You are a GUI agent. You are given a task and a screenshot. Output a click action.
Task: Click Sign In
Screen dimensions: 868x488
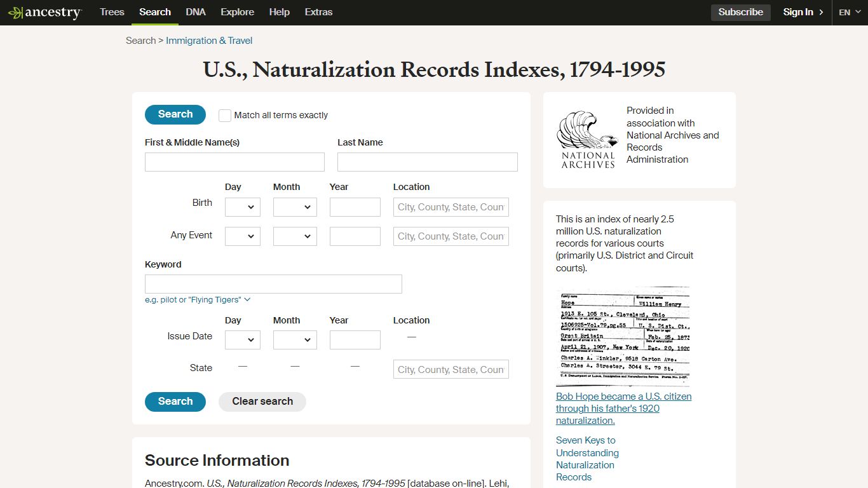[803, 12]
